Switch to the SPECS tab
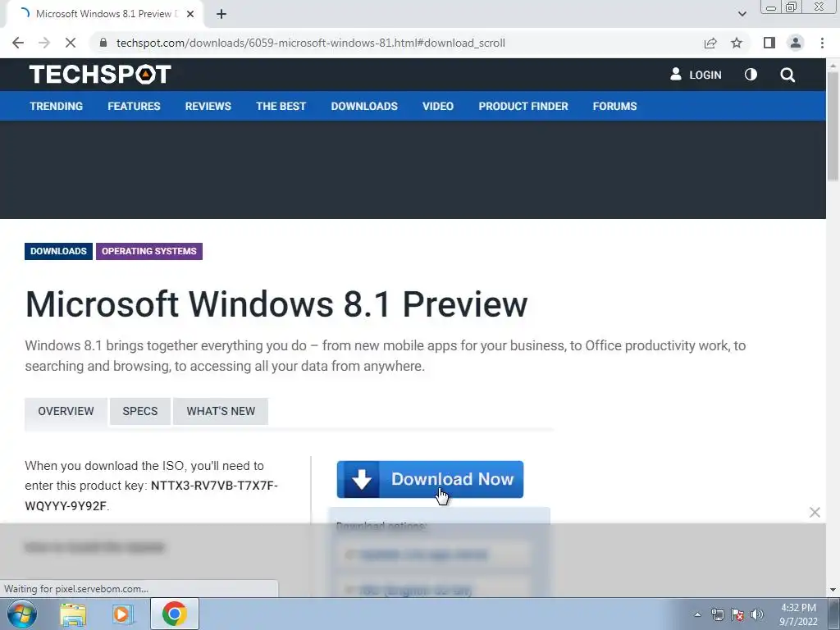Screen dimensions: 840x630 pos(139,411)
